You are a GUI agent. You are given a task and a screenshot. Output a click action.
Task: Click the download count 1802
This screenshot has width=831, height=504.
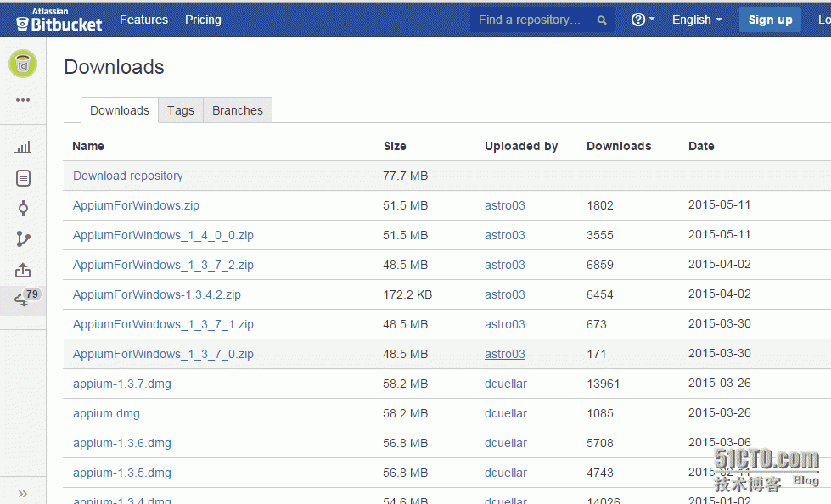point(600,205)
